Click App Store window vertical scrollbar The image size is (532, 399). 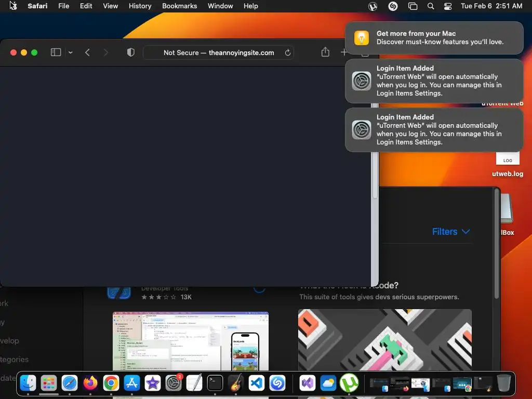click(497, 244)
